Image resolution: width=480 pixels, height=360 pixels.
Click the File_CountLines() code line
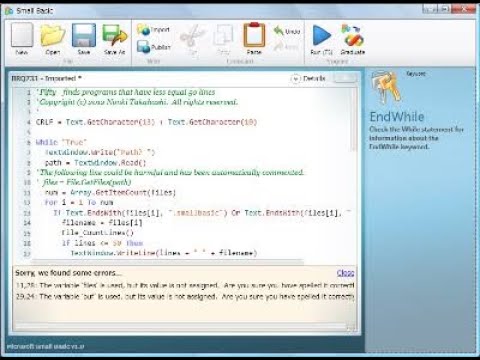[x=98, y=233]
